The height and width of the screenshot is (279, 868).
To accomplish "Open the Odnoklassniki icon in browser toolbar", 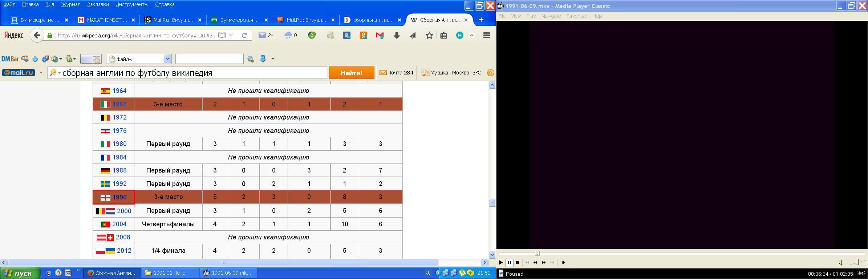I will pos(364,35).
